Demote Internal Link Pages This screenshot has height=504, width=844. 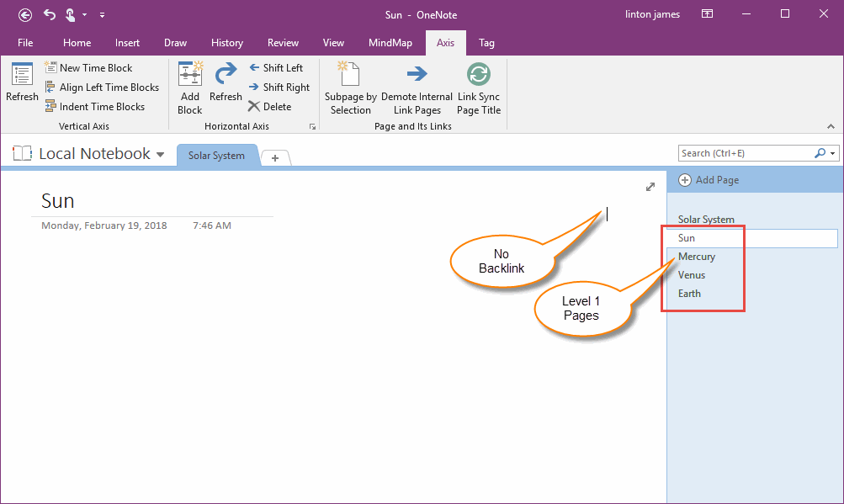pyautogui.click(x=417, y=88)
